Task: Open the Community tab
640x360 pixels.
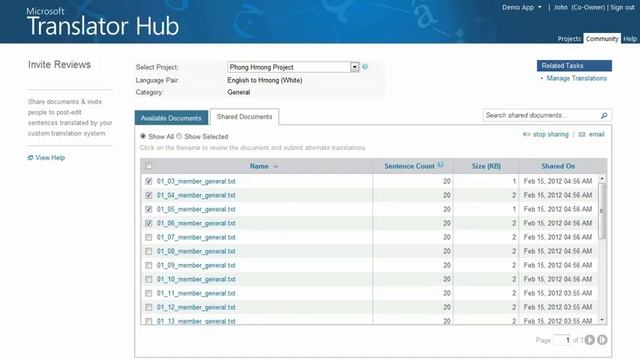Action: (x=602, y=38)
